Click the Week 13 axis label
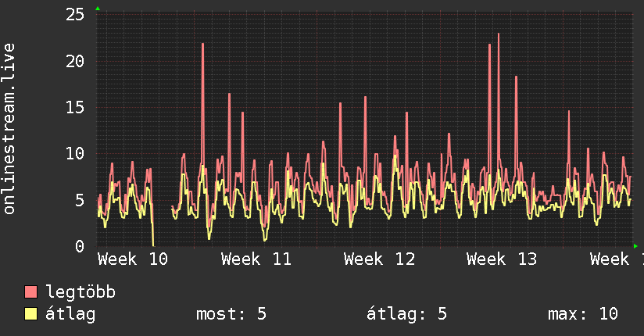Viewport: 644px width, 336px height. [x=502, y=259]
